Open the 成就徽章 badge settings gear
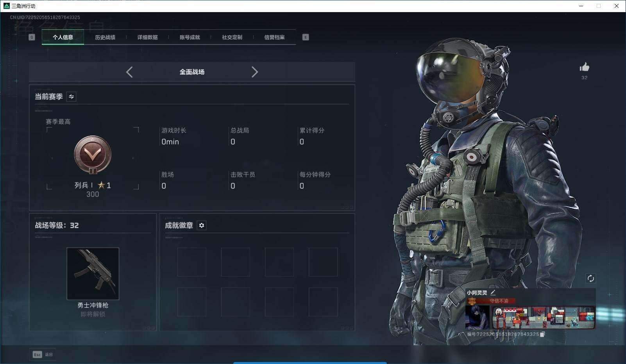626x364 pixels. pos(202,225)
